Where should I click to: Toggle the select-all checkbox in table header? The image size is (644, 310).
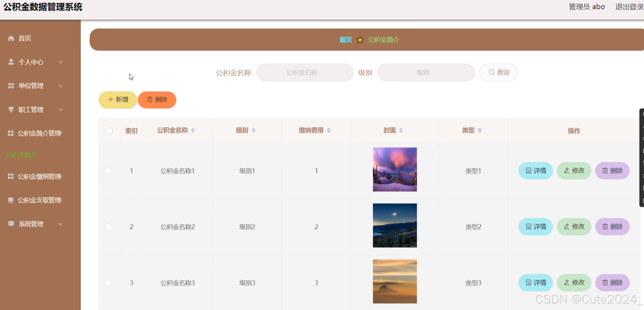[x=110, y=131]
